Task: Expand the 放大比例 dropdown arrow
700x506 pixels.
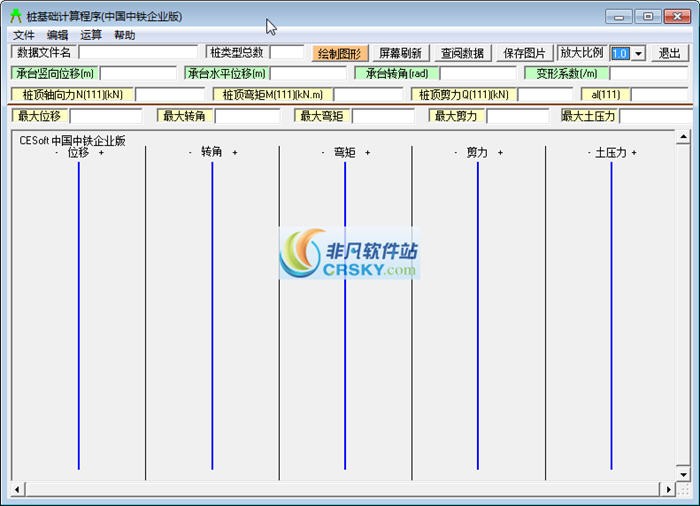Action: (x=638, y=54)
